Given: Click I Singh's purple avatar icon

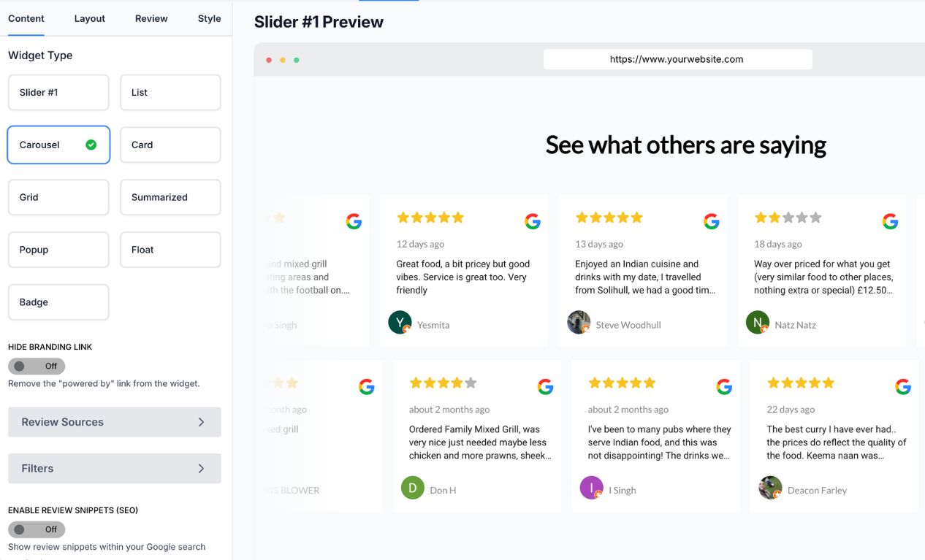Looking at the screenshot, I should click(x=592, y=488).
